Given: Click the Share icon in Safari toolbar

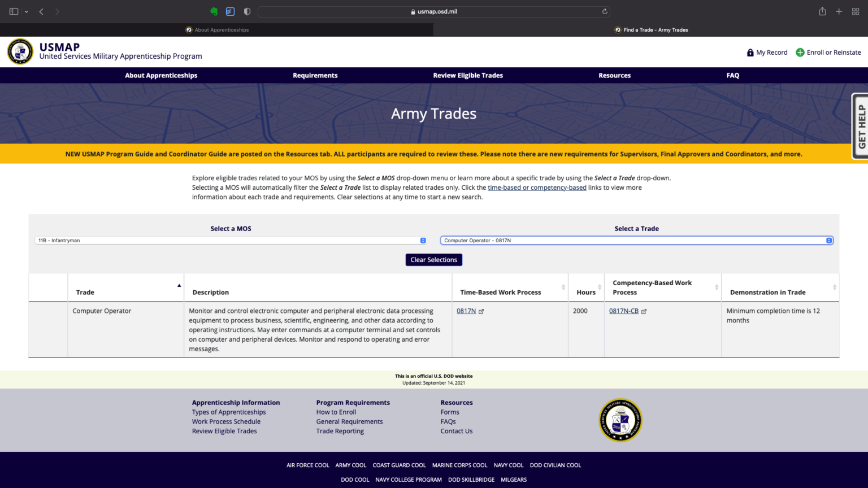Looking at the screenshot, I should click(822, 11).
